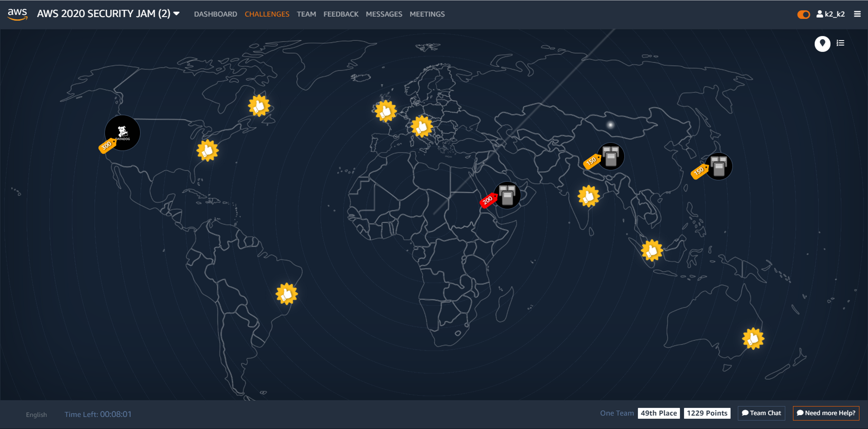Click the 1229 Points score badge
868x429 pixels.
(706, 413)
